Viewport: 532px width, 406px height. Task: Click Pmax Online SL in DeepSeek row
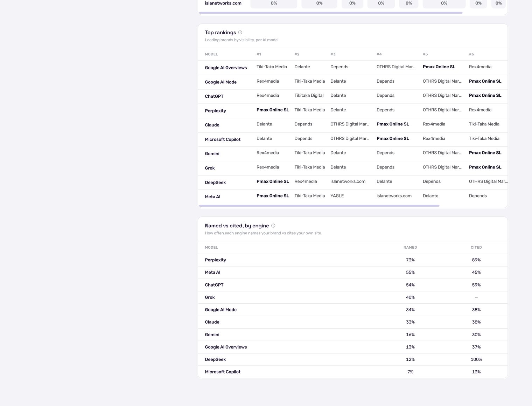[x=273, y=181]
